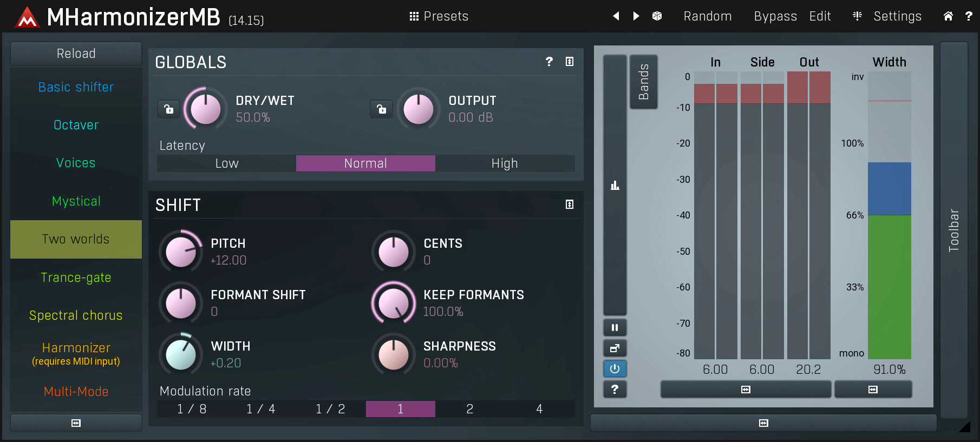Click the home icon in top bar
980x442 pixels.
[948, 16]
